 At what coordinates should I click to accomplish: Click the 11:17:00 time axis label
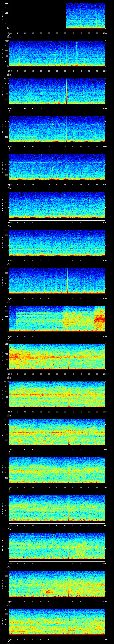click(x=9, y=336)
